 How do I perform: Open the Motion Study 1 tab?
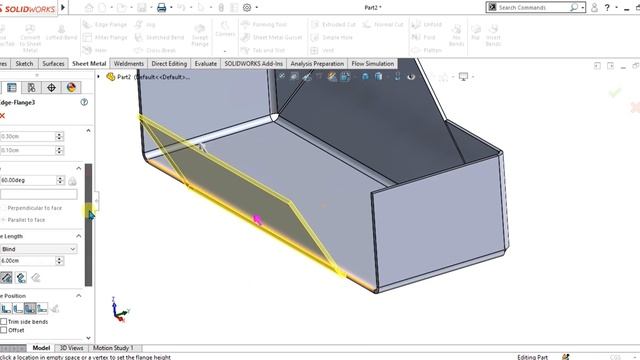(113, 348)
